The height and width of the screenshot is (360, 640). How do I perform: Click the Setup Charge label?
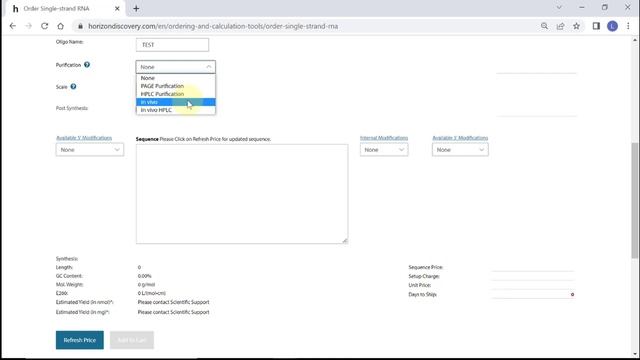pos(424,276)
